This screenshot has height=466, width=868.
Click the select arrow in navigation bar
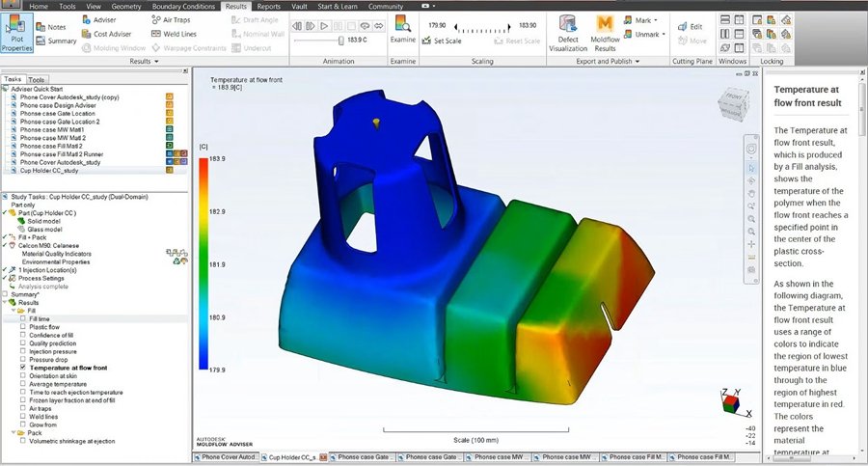(751, 167)
